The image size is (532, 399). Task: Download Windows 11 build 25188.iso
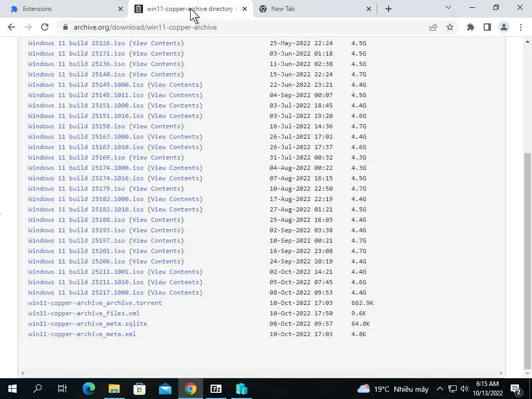click(x=77, y=220)
